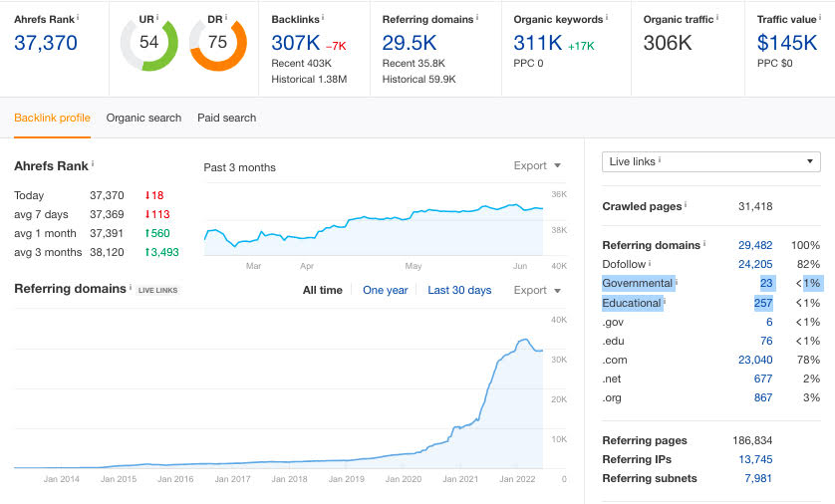
Task: Click the DR 75 gauge
Action: coord(218,43)
